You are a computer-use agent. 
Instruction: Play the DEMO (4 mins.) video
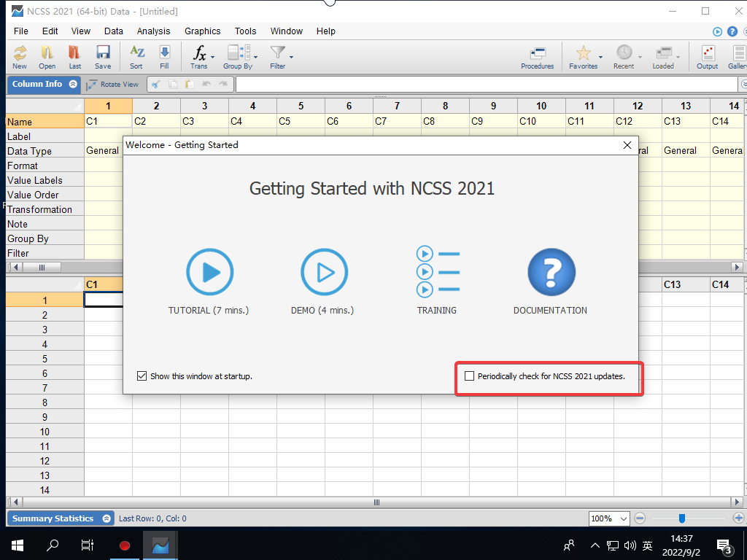tap(324, 272)
